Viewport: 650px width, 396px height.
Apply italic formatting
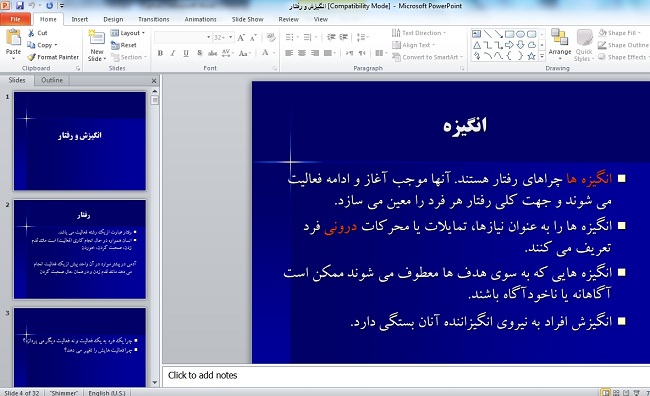[x=173, y=53]
